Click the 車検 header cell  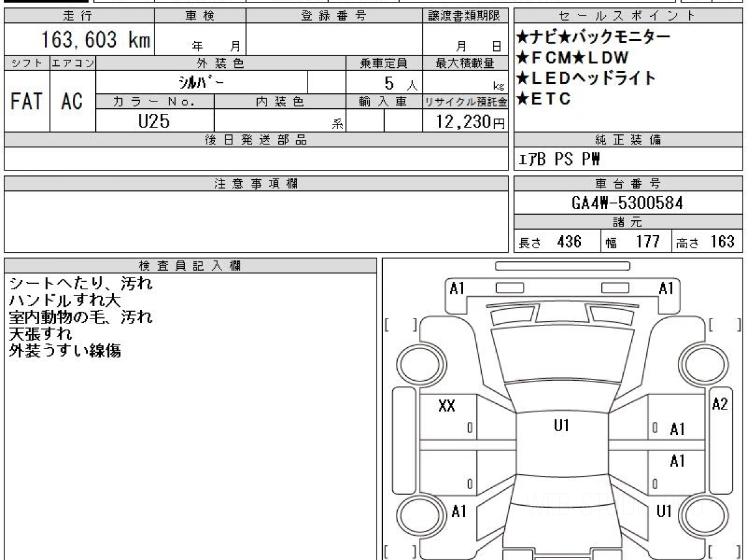[x=200, y=16]
